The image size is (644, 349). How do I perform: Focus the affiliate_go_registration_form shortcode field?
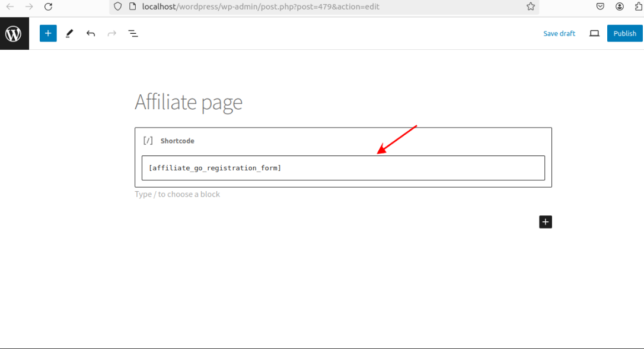tap(343, 168)
